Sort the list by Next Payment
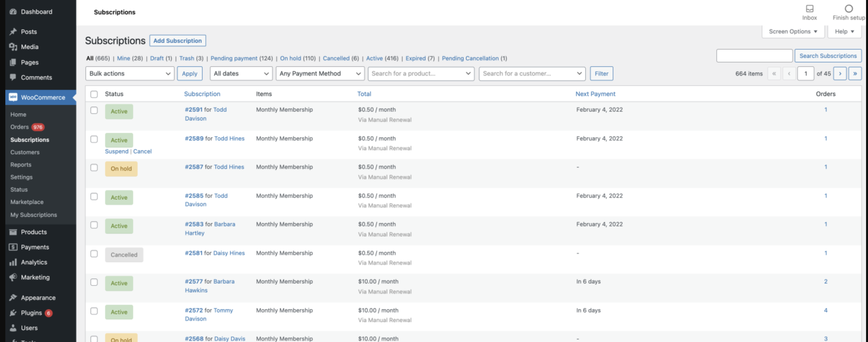 595,94
